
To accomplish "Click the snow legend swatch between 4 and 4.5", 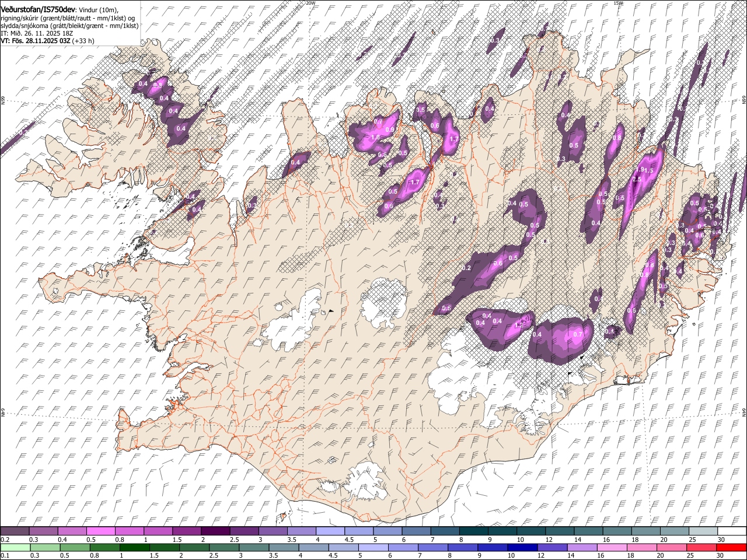I will pyautogui.click(x=330, y=531).
